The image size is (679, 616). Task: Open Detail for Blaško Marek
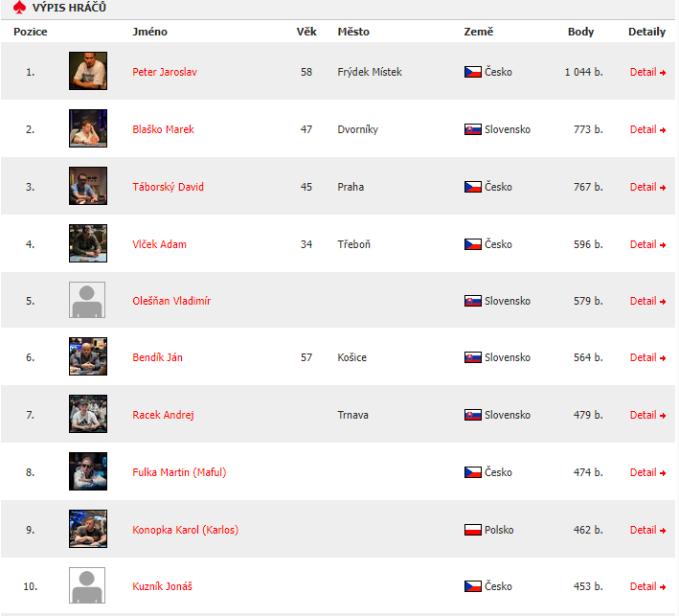point(647,129)
